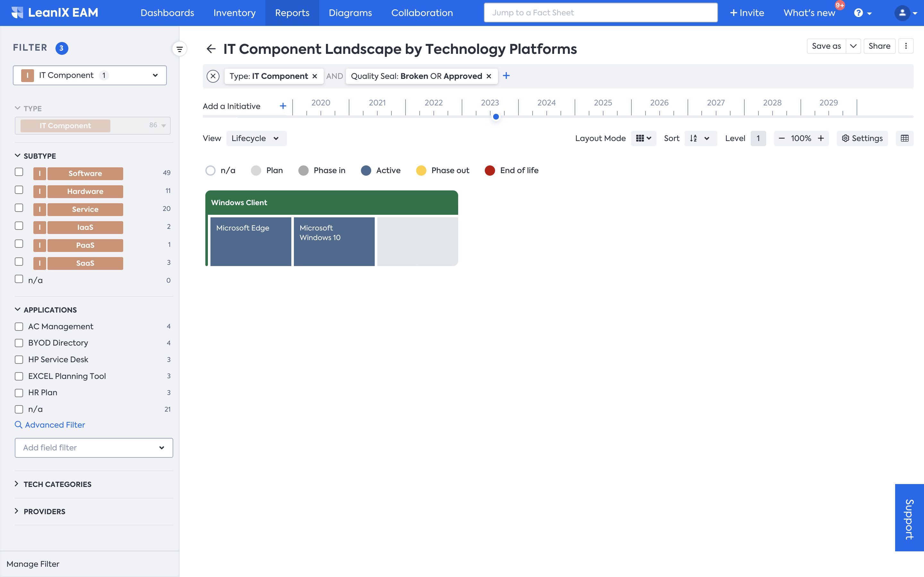Open the three-dot more options menu
The image size is (924, 577).
(906, 46)
